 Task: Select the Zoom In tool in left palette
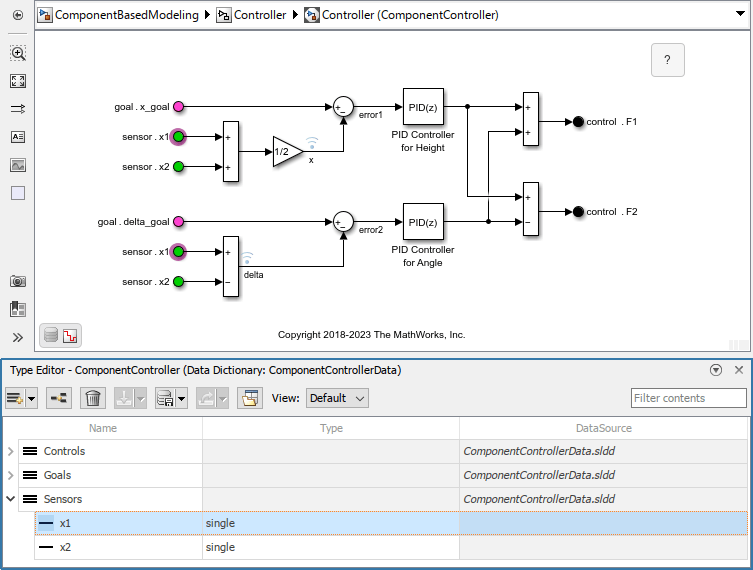pos(18,53)
